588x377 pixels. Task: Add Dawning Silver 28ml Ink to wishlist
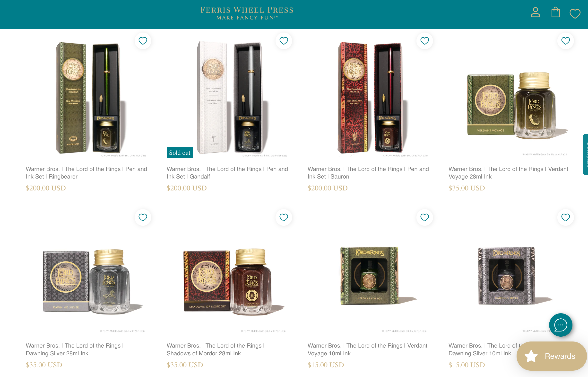tap(143, 217)
